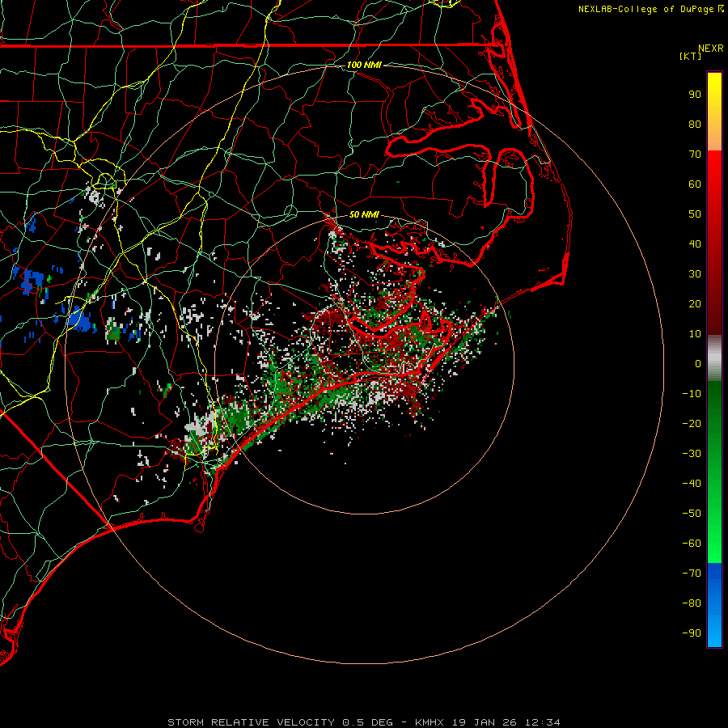Click the 40 value on velocity scale
The width and height of the screenshot is (728, 728).
(695, 244)
